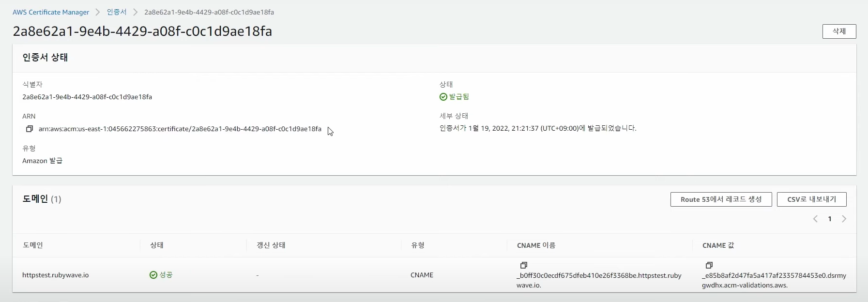This screenshot has height=302, width=868.
Task: Select the _e85b8af2d47f... CNAME value text
Action: (x=774, y=280)
